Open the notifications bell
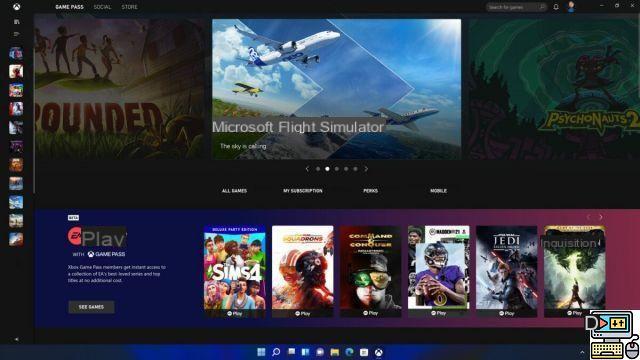Viewport: 640px width, 360px height. 556,7
